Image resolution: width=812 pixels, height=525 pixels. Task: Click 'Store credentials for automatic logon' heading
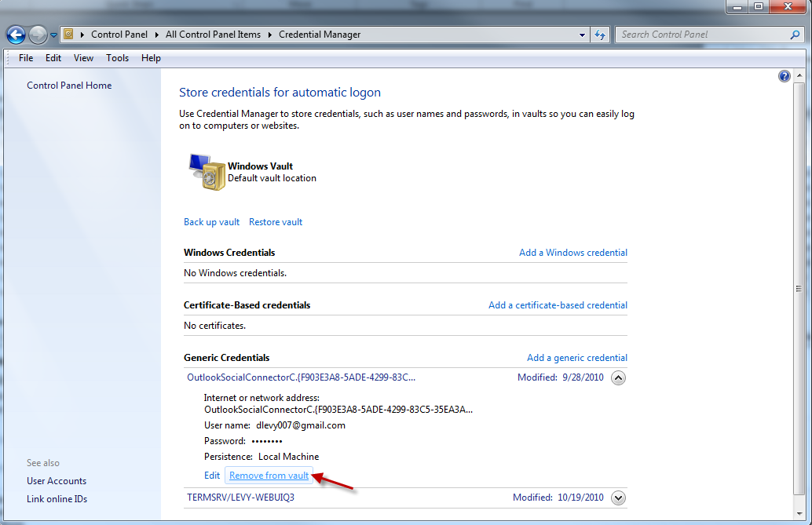(280, 92)
